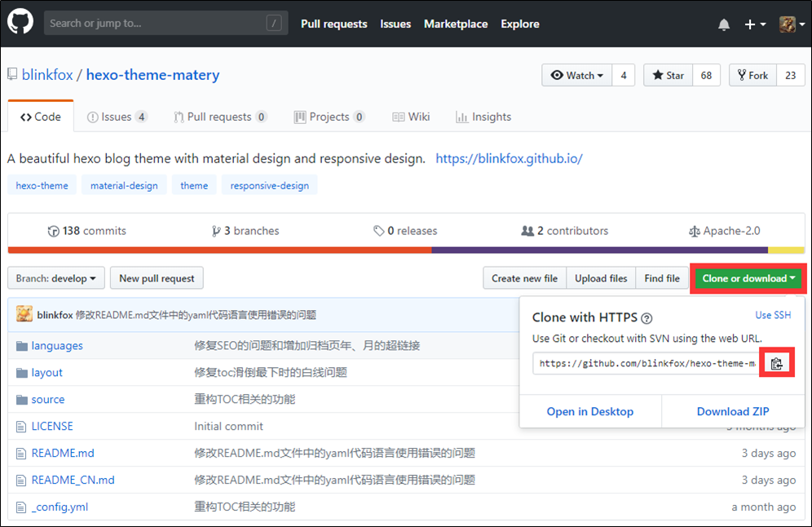The width and height of the screenshot is (812, 527).
Task: Star this repository
Action: coord(669,75)
